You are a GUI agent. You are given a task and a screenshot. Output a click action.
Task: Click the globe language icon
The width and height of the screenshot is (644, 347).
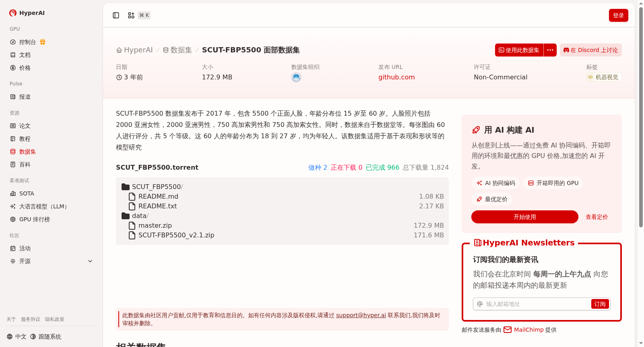pyautogui.click(x=10, y=337)
